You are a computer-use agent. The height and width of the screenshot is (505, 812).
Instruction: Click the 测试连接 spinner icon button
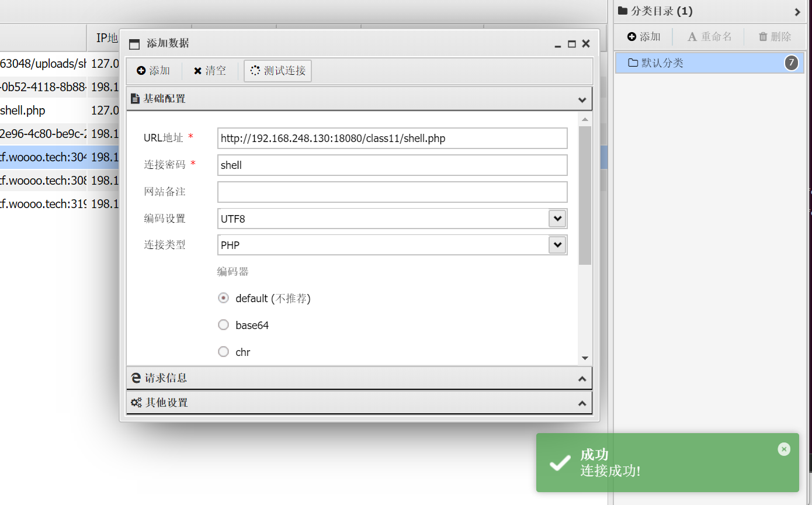pos(255,71)
